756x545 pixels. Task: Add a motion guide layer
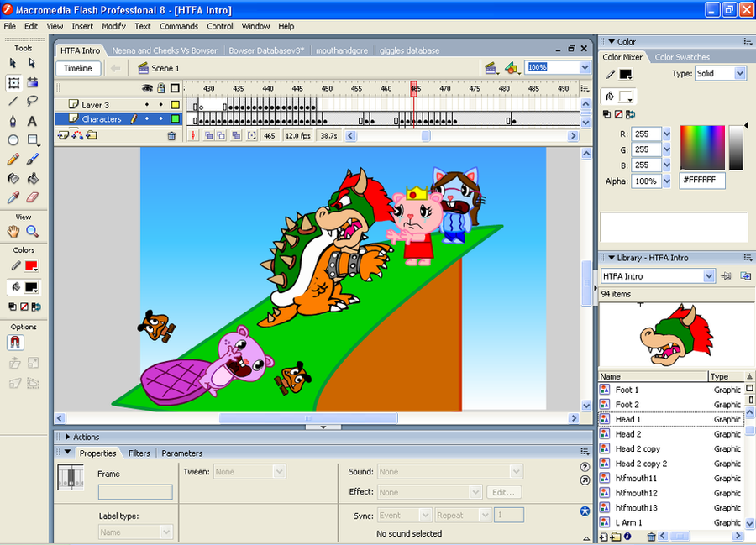pyautogui.click(x=77, y=136)
